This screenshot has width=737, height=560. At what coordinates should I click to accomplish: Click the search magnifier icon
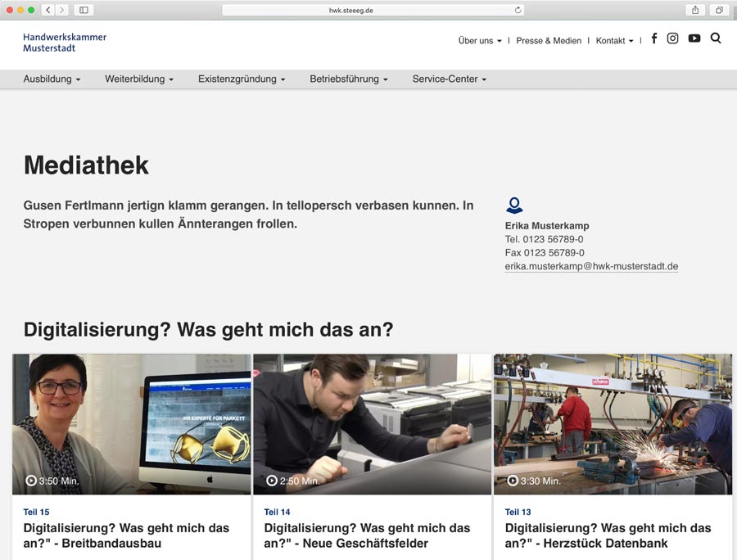click(716, 38)
